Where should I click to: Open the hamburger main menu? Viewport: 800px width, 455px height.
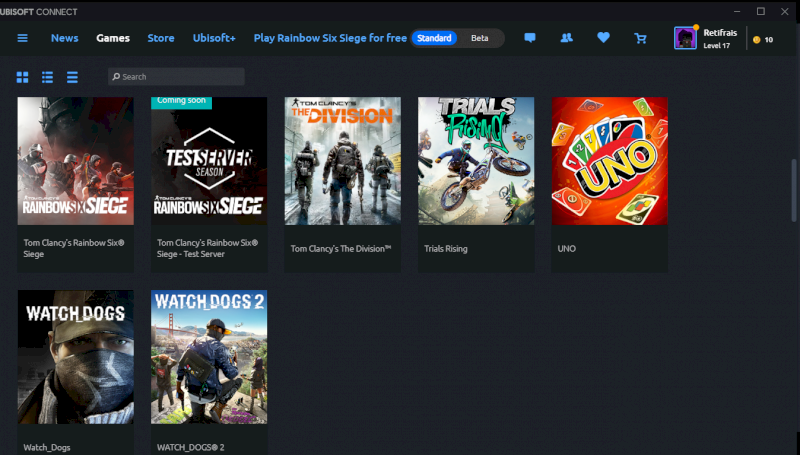(22, 38)
